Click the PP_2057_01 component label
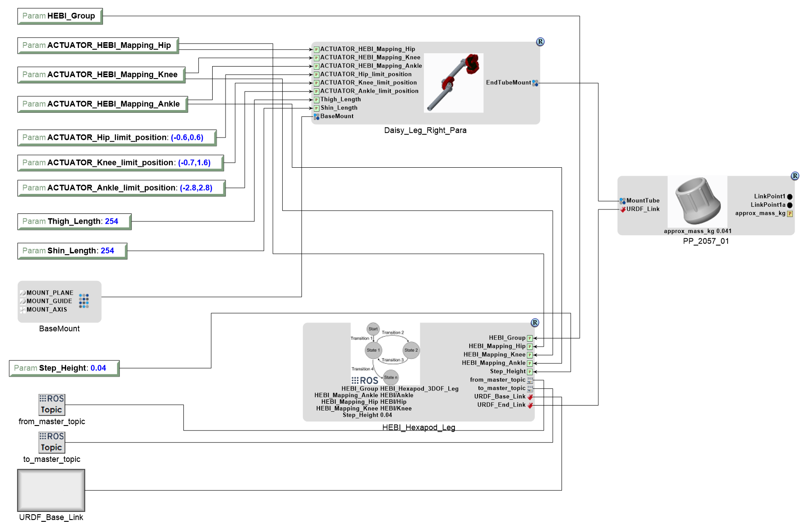This screenshot has width=811, height=532. 706,241
